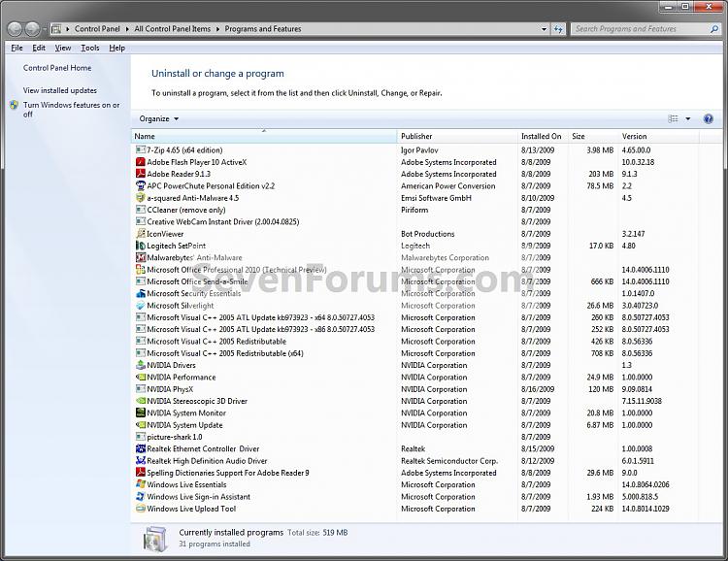Open the Tools menu

click(x=90, y=48)
